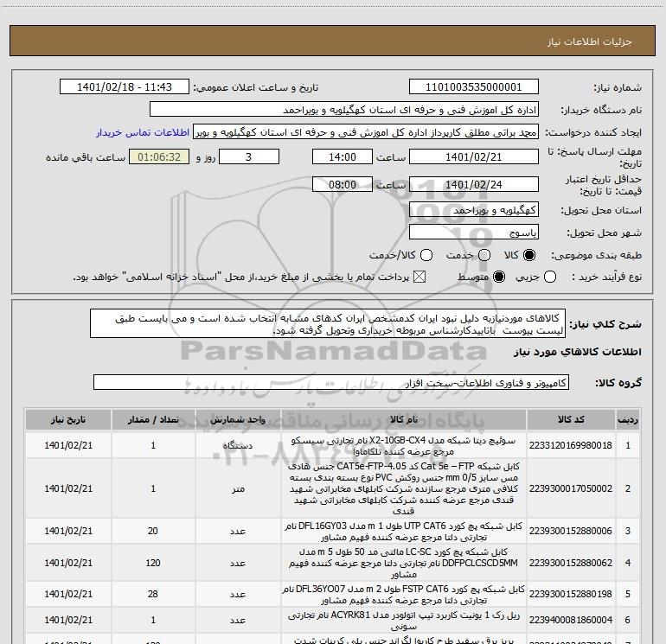Viewport: 666px width, 644px height.
Task: Click the need number field 1101003535000001
Action: pos(474,87)
